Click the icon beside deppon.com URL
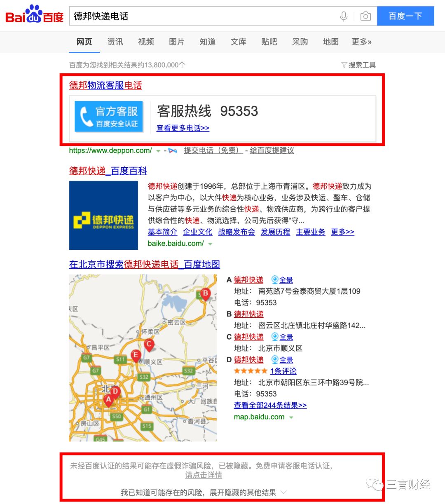The height and width of the screenshot is (504, 445). point(173,151)
